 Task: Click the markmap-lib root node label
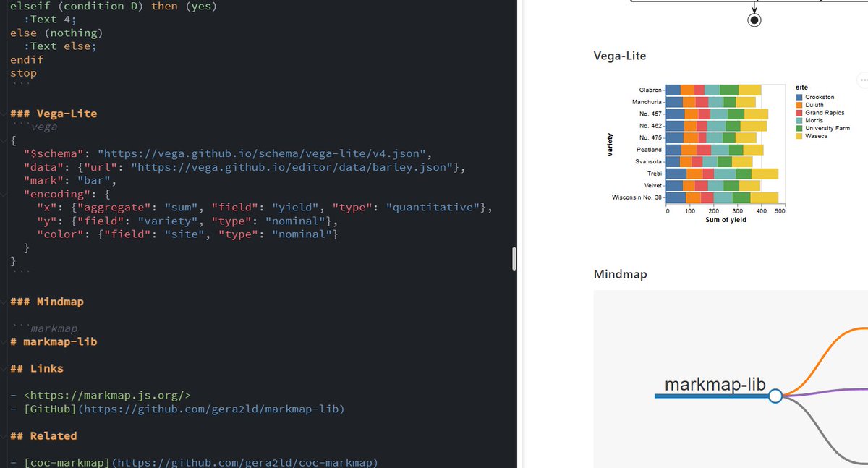(716, 385)
